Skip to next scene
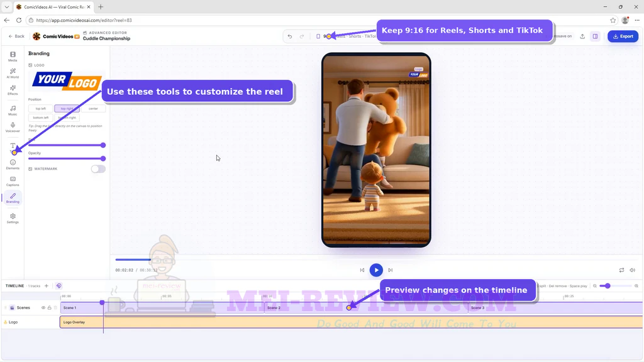This screenshot has width=644, height=362. 390,270
